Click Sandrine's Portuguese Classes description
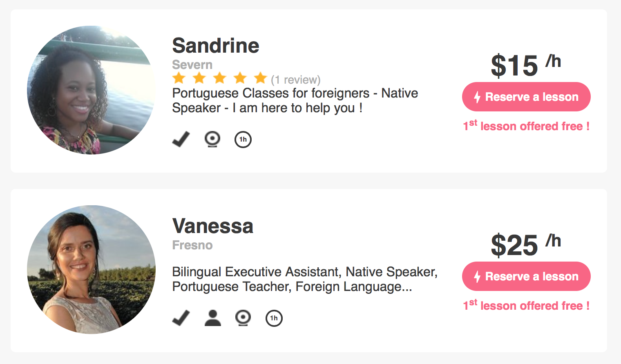621x364 pixels. point(295,100)
